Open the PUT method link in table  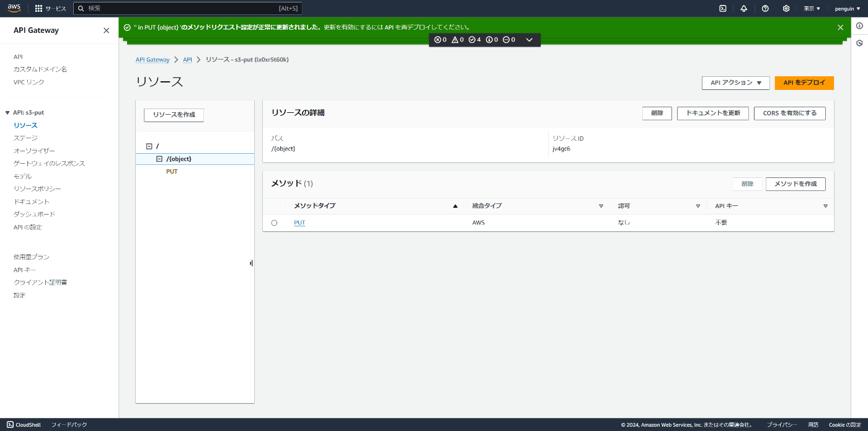tap(299, 223)
